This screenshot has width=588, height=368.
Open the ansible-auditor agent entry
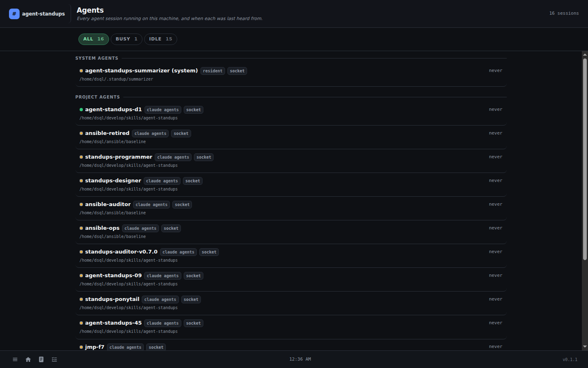click(291, 209)
